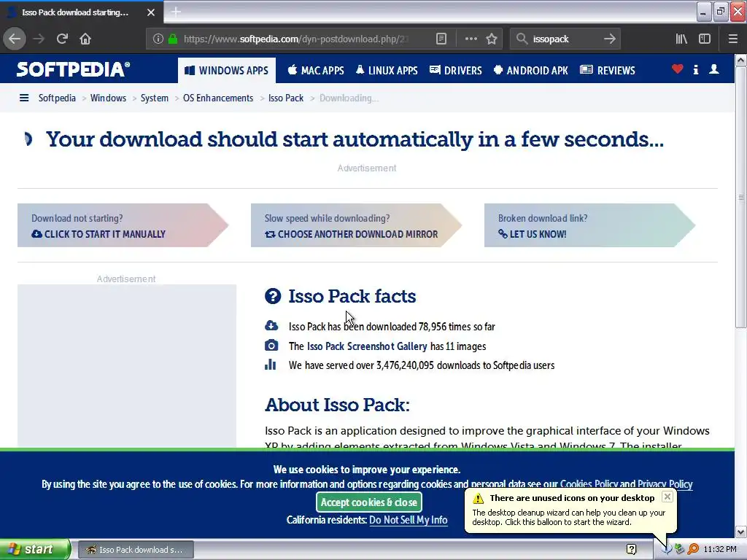
Task: Open the Reviews menu item
Action: (608, 71)
